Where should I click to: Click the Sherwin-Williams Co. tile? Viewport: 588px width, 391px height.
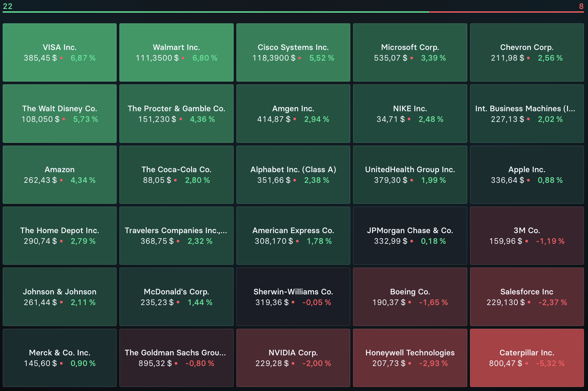pyautogui.click(x=293, y=297)
